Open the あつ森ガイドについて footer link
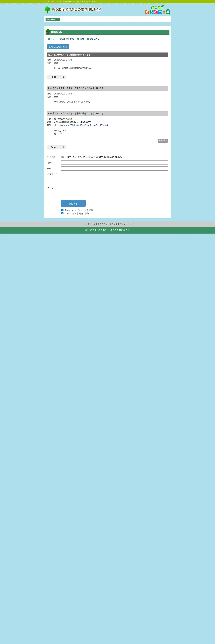Screen dimensions: 215x644 [x=107, y=224]
